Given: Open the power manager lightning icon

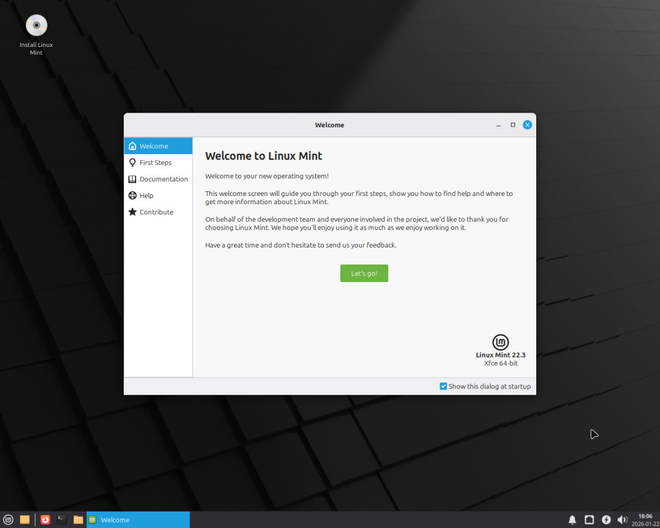Looking at the screenshot, I should tap(606, 520).
